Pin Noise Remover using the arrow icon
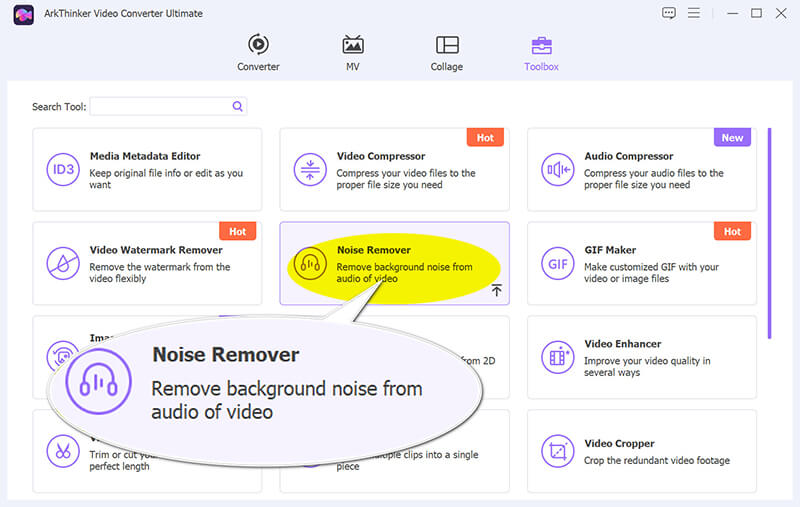The width and height of the screenshot is (800, 507). pyautogui.click(x=496, y=291)
